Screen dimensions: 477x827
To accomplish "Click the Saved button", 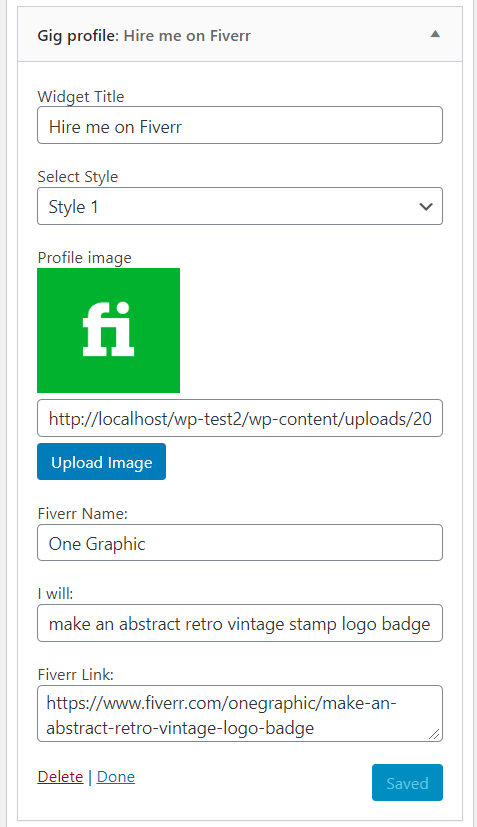I will coord(407,783).
